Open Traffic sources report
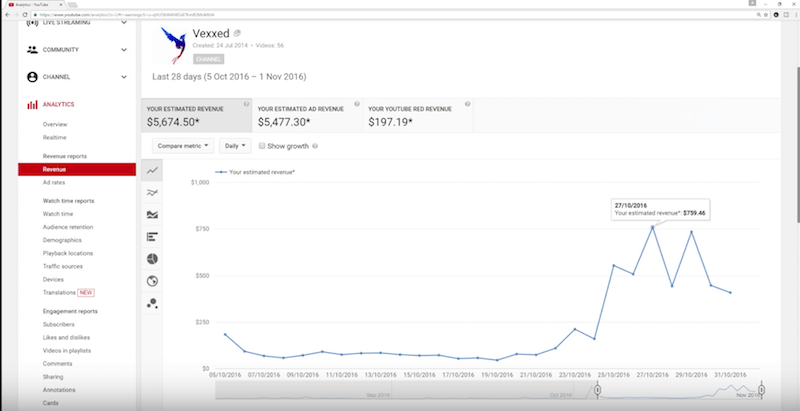The height and width of the screenshot is (411, 800). pyautogui.click(x=62, y=267)
